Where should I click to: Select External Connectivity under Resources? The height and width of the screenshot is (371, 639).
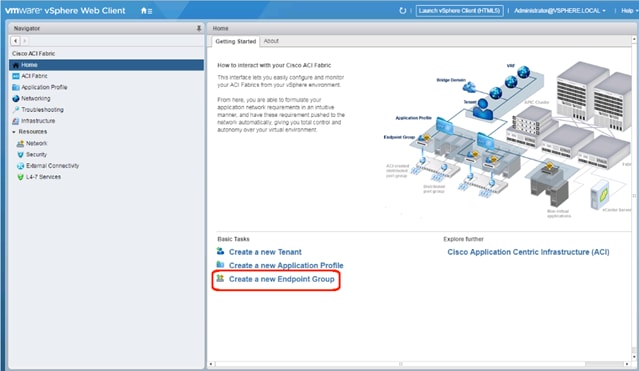(53, 166)
